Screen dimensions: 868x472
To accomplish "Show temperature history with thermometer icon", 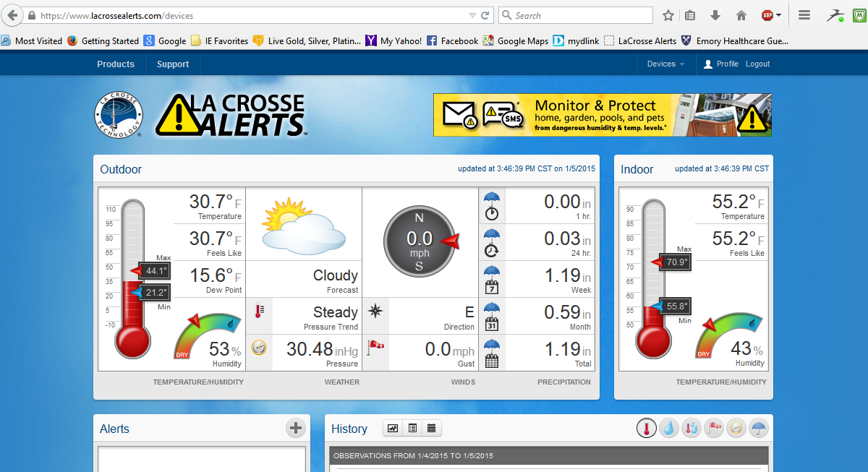I will (x=646, y=429).
